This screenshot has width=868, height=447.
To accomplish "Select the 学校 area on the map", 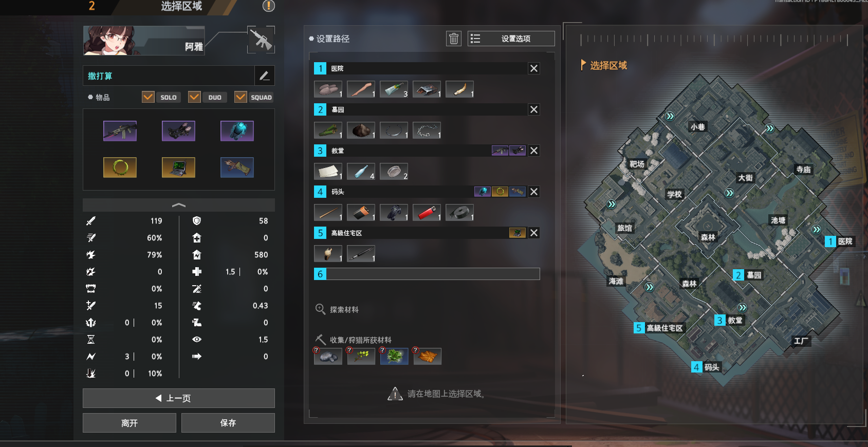I will (x=674, y=194).
